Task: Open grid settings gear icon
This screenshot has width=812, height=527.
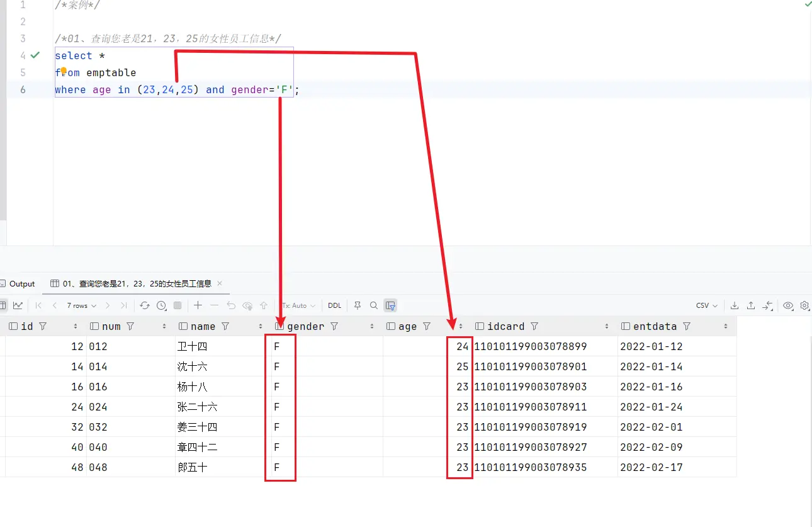Action: [805, 305]
